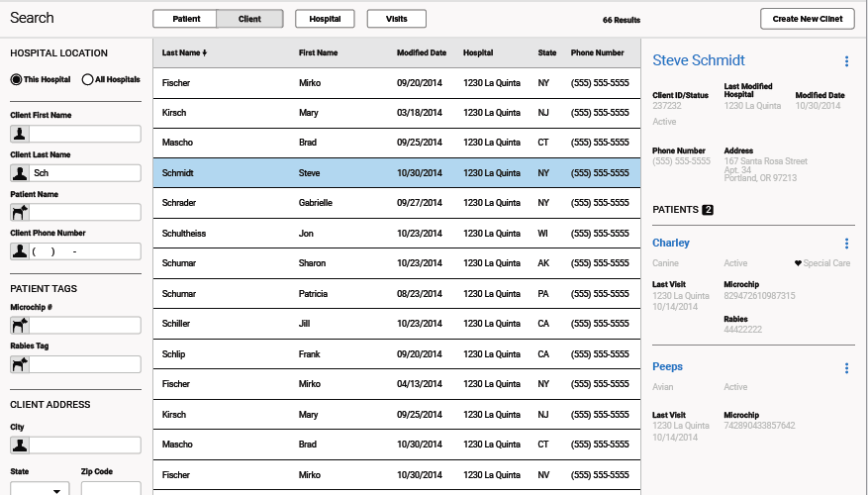Click rabies tag number 44422222
This screenshot has width=868, height=495.
coord(743,330)
